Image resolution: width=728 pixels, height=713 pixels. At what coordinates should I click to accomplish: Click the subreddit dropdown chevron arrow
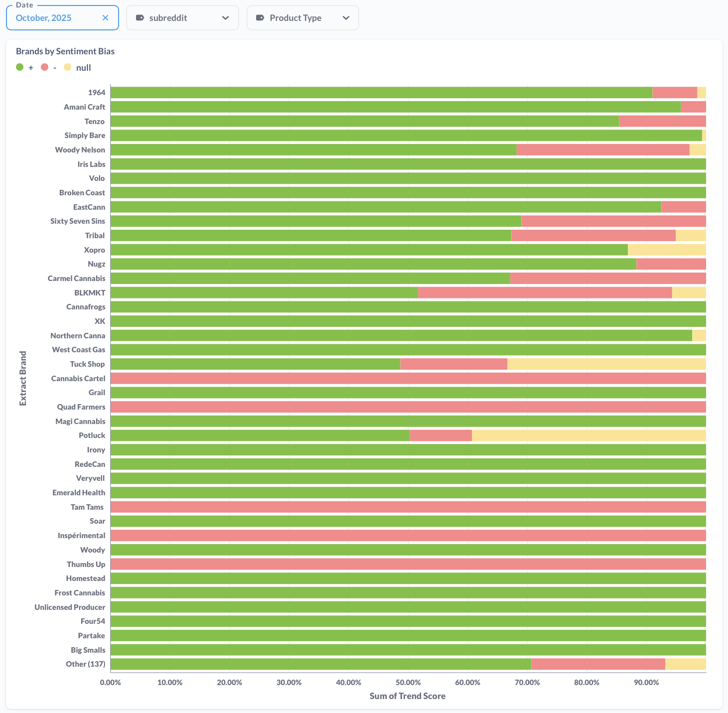pos(225,18)
